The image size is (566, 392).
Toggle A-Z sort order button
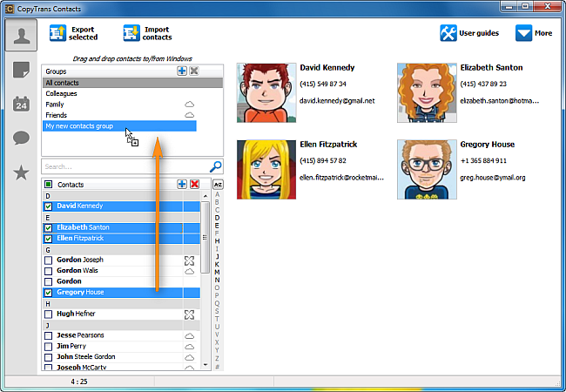pos(218,185)
